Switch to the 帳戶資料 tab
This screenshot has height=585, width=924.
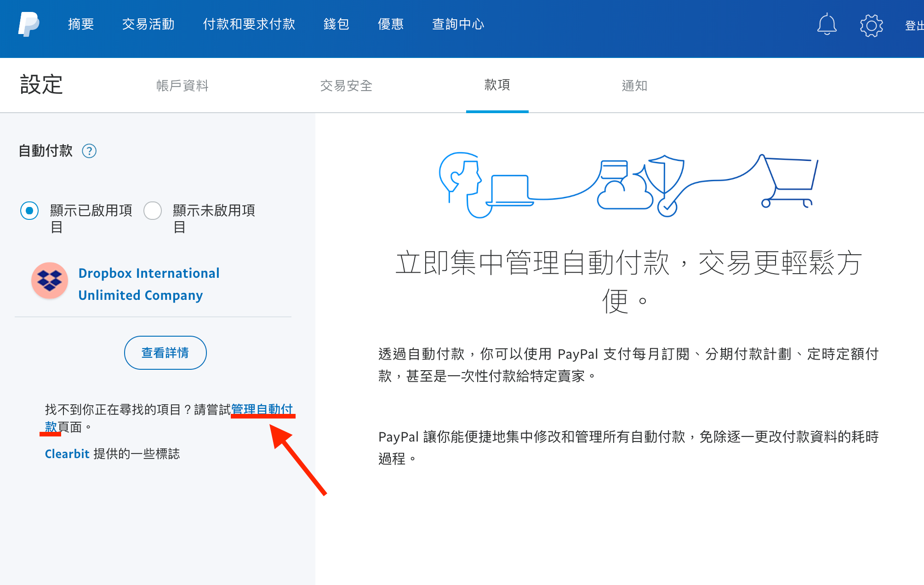coord(182,86)
